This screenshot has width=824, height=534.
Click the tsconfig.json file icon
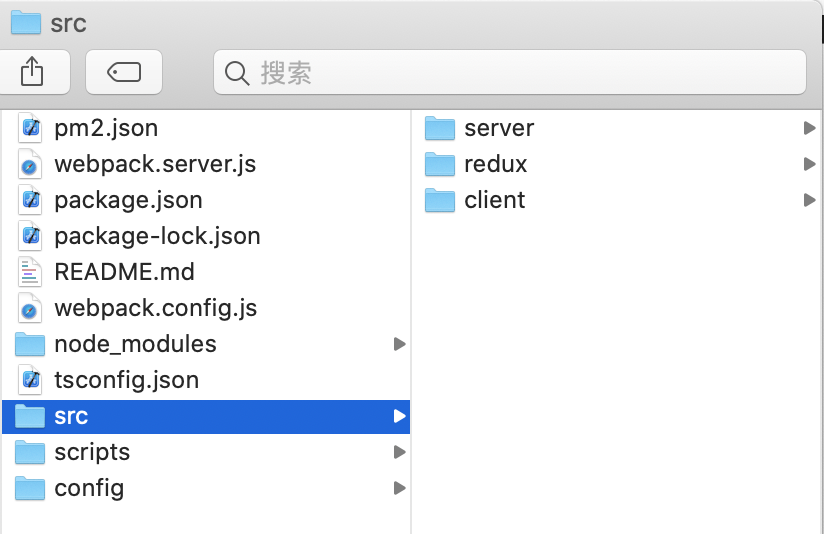(30, 380)
